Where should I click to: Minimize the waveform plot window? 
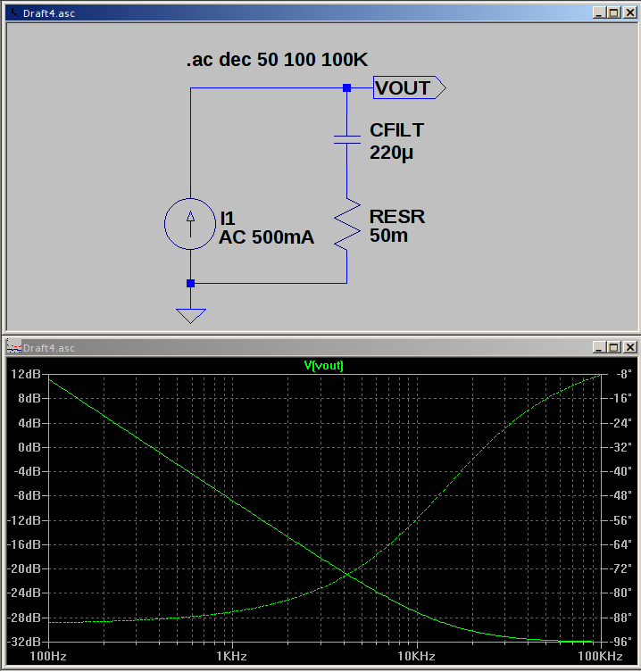pyautogui.click(x=598, y=347)
